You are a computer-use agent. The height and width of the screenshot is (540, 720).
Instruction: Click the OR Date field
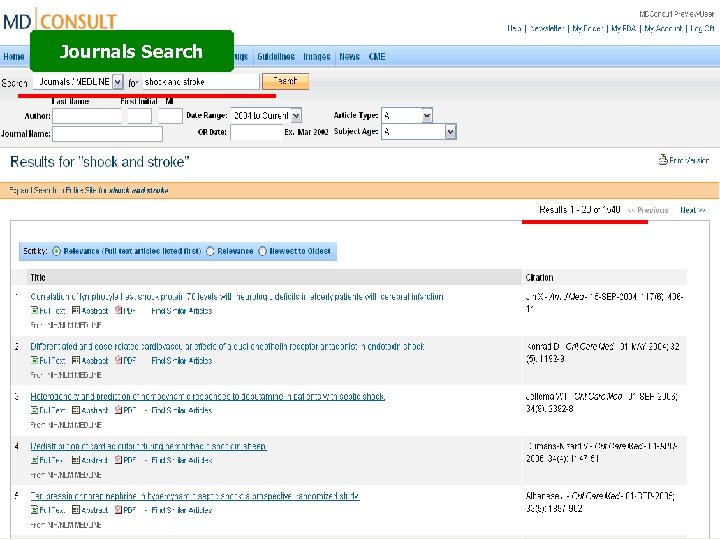pyautogui.click(x=256, y=132)
